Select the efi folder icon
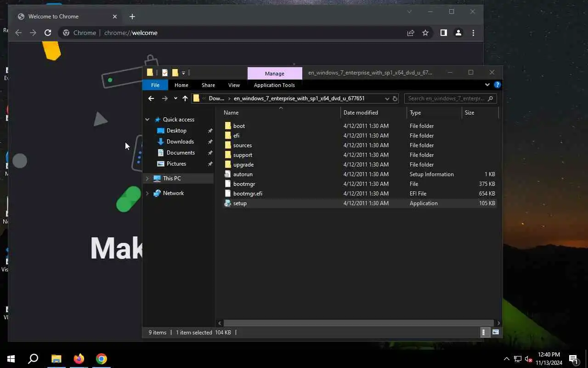The width and height of the screenshot is (588, 368). 228,135
